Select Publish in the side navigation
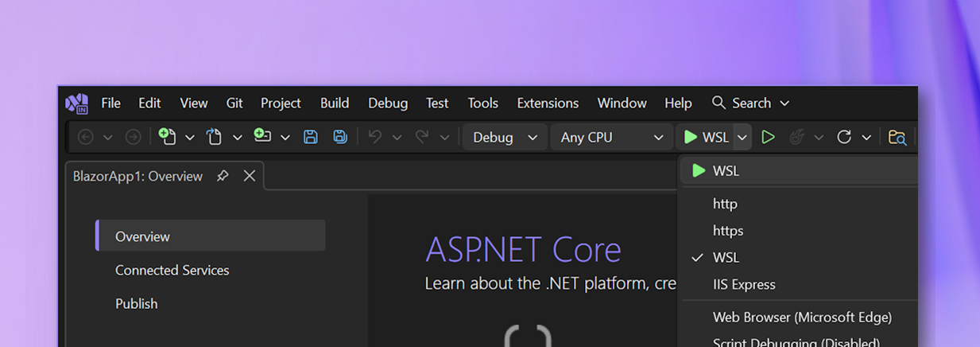980x347 pixels. pyautogui.click(x=136, y=303)
